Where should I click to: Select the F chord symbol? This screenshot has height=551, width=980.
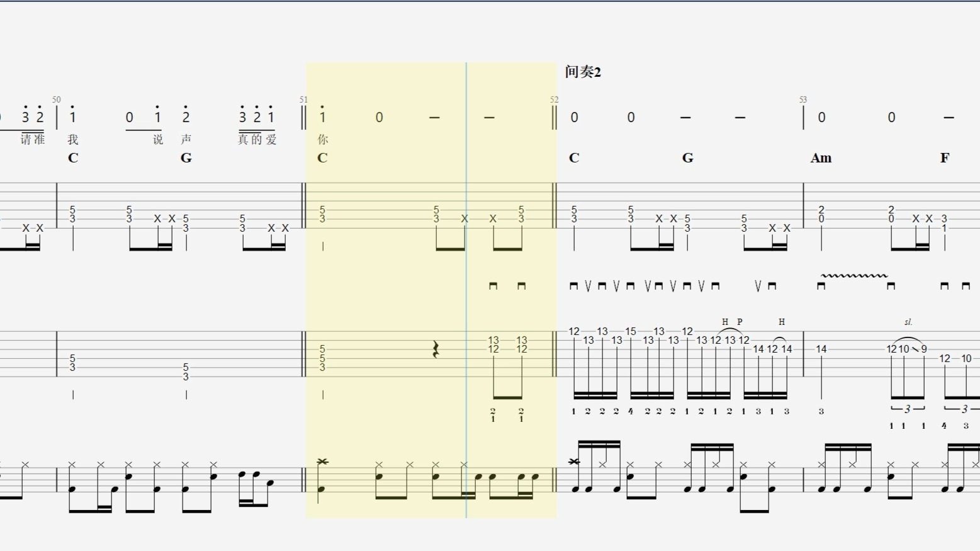(x=945, y=158)
